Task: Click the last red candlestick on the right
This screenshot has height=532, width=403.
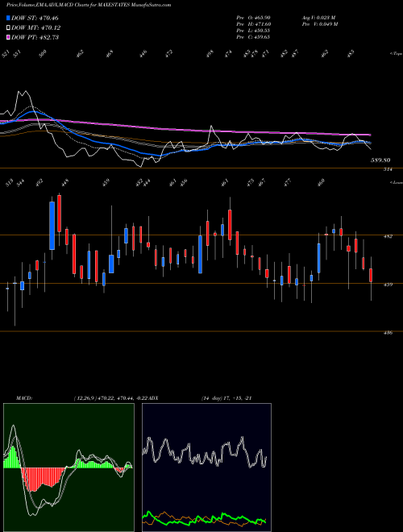Action: 371,275
